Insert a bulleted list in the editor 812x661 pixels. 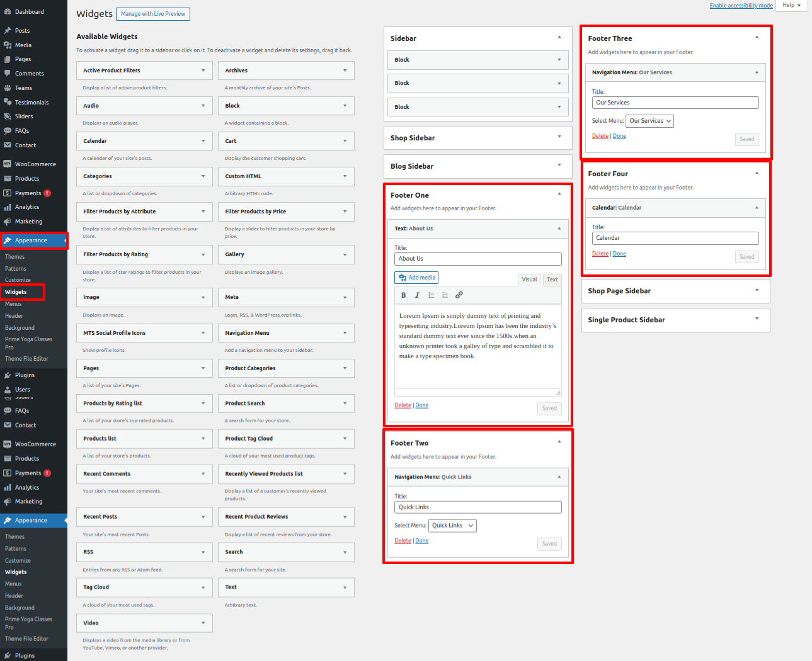(432, 295)
